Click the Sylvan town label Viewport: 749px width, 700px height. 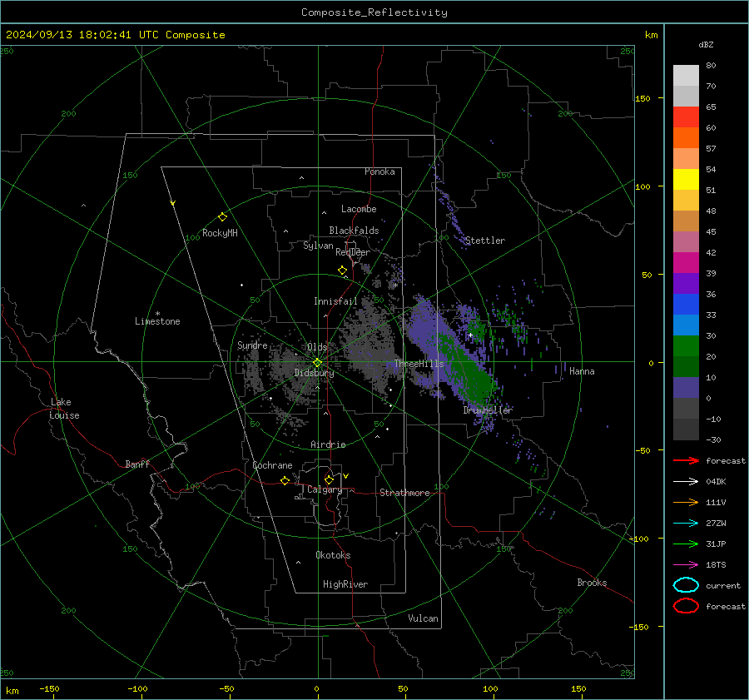(318, 246)
